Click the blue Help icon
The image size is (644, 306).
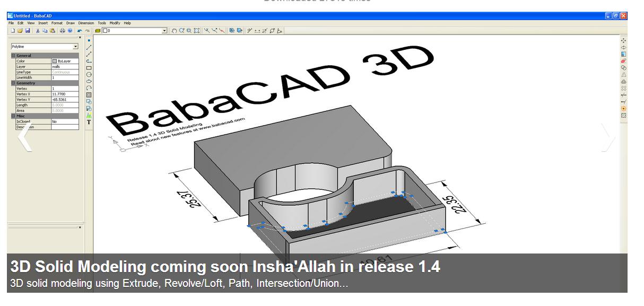coord(69,31)
